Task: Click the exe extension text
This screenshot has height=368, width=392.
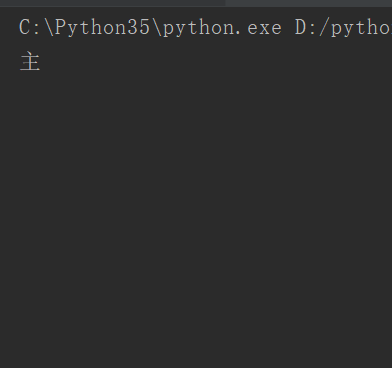Action: point(264,29)
